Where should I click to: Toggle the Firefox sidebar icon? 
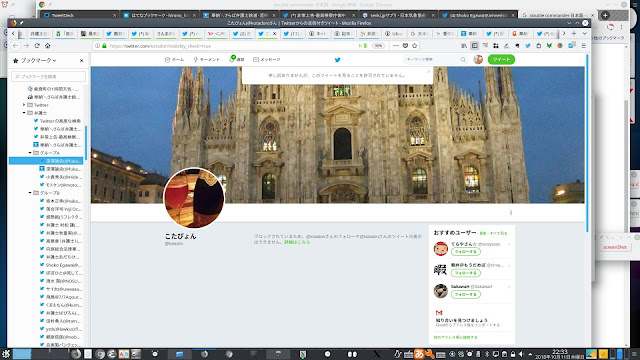pyautogui.click(x=474, y=46)
